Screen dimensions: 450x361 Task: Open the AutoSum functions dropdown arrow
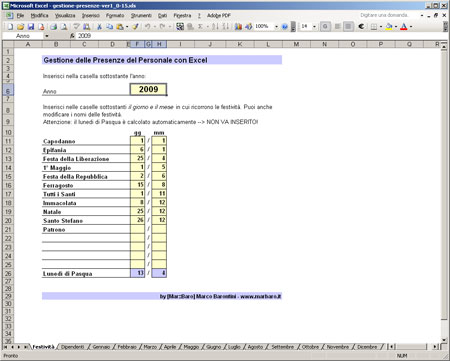coord(207,27)
